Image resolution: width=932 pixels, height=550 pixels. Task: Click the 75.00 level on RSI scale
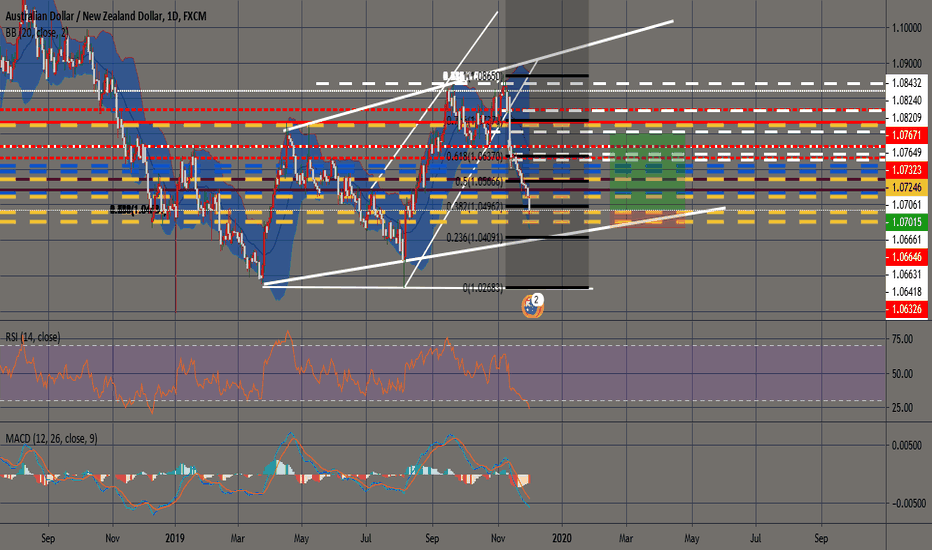(903, 340)
